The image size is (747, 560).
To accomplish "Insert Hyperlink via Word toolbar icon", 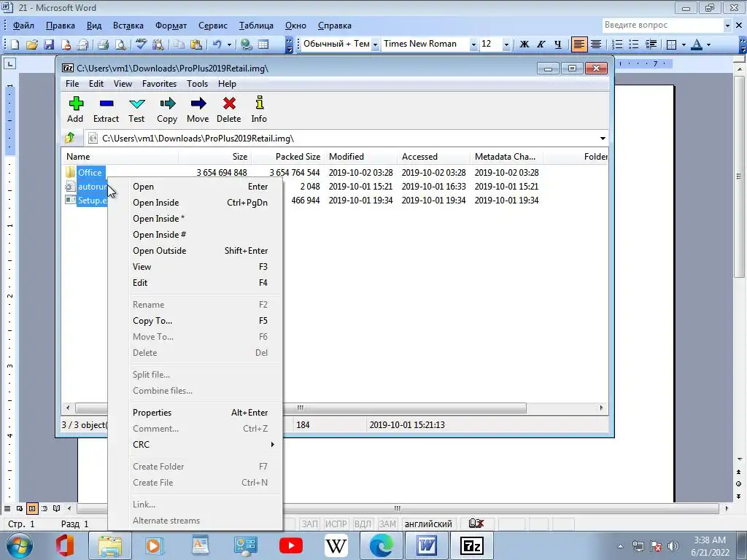I will pos(246,44).
